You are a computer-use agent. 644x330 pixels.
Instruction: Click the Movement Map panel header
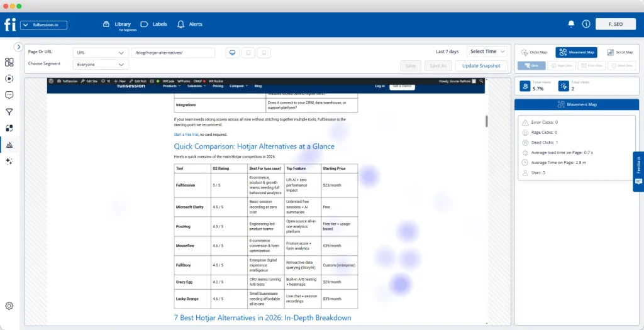(577, 105)
